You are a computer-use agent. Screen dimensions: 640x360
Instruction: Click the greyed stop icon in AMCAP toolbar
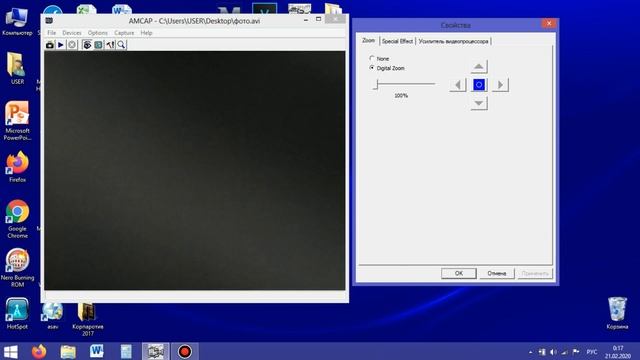point(72,45)
